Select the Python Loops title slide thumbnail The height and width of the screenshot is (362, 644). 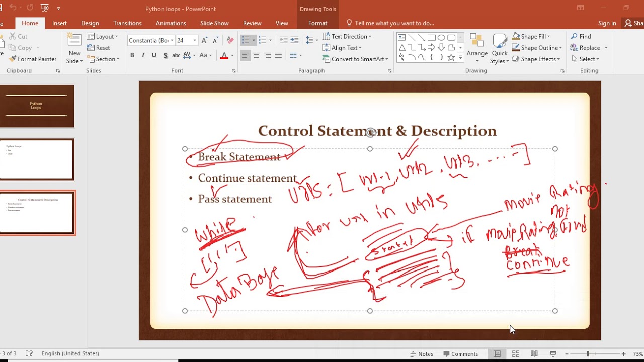coord(36,106)
